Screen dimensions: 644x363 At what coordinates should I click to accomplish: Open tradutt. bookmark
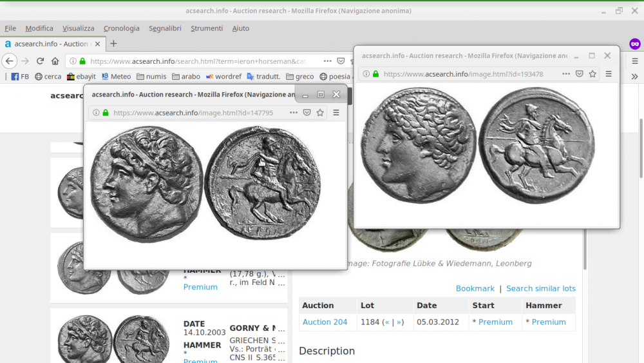click(263, 77)
